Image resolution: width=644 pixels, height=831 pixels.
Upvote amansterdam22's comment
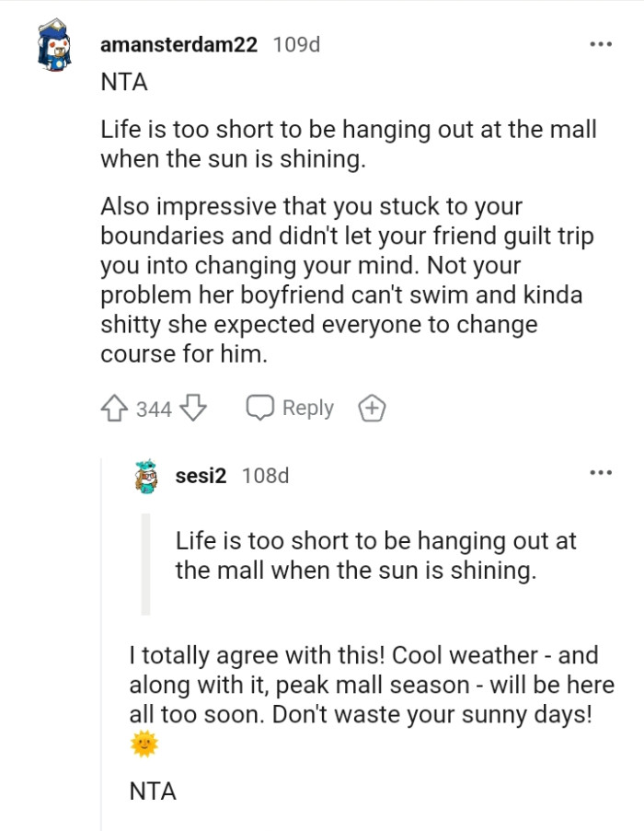(x=116, y=409)
